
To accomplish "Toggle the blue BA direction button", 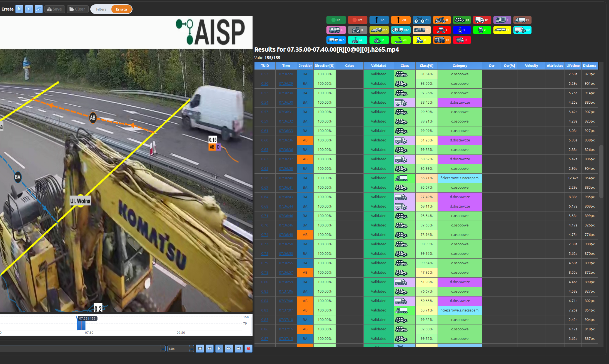I will [x=379, y=20].
